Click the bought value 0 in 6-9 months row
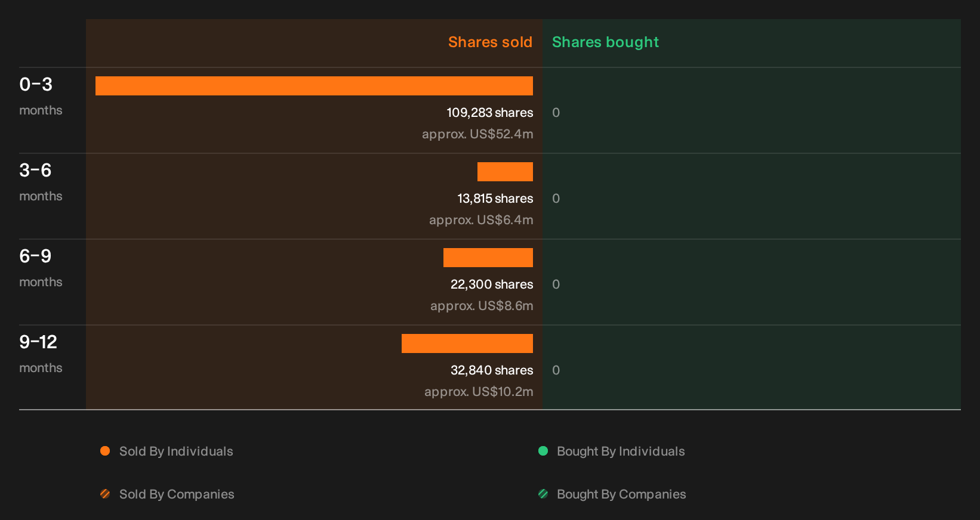Viewport: 980px width, 520px height. pos(556,284)
